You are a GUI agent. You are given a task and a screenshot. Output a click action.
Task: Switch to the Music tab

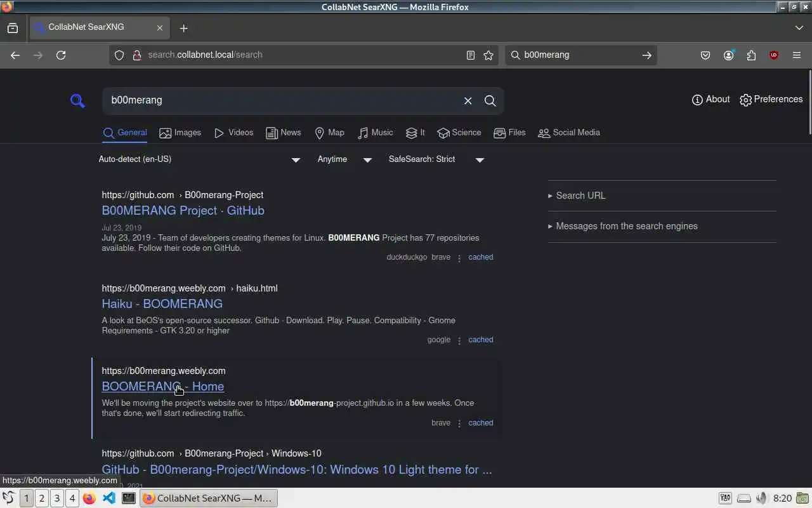375,133
